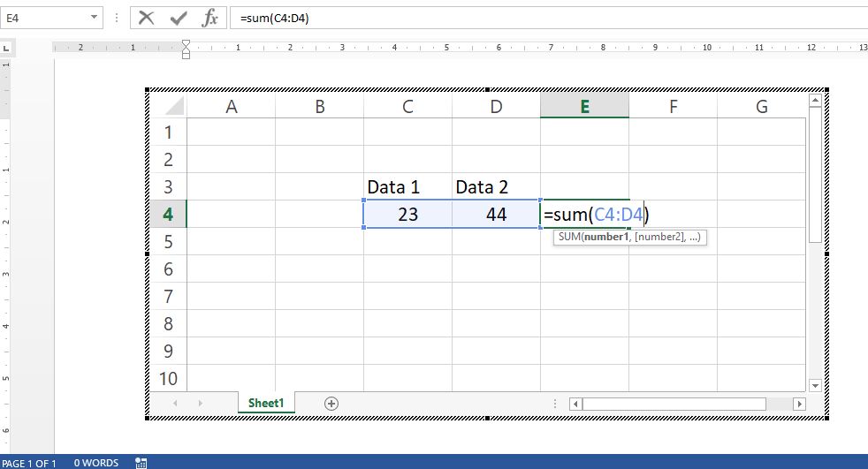The width and height of the screenshot is (868, 469).
Task: Select column C header
Action: pyautogui.click(x=408, y=106)
